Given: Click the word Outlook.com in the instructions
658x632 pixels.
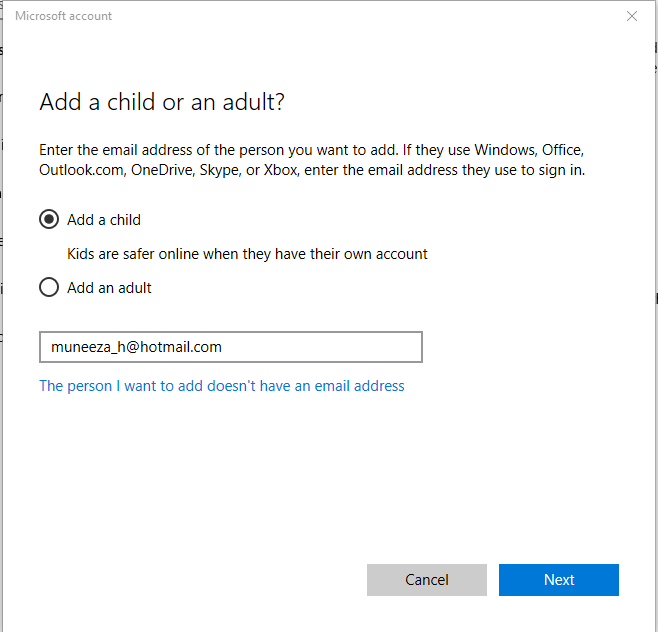Looking at the screenshot, I should pyautogui.click(x=82, y=170).
